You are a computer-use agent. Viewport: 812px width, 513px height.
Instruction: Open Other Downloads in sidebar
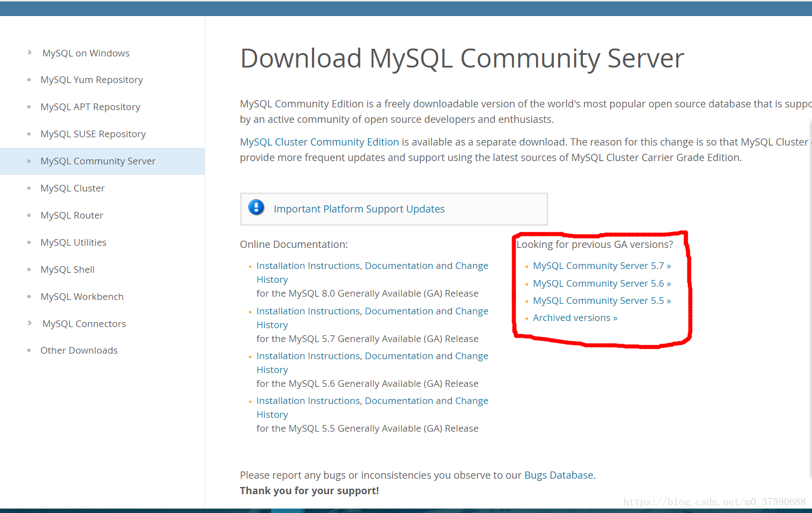pos(79,350)
